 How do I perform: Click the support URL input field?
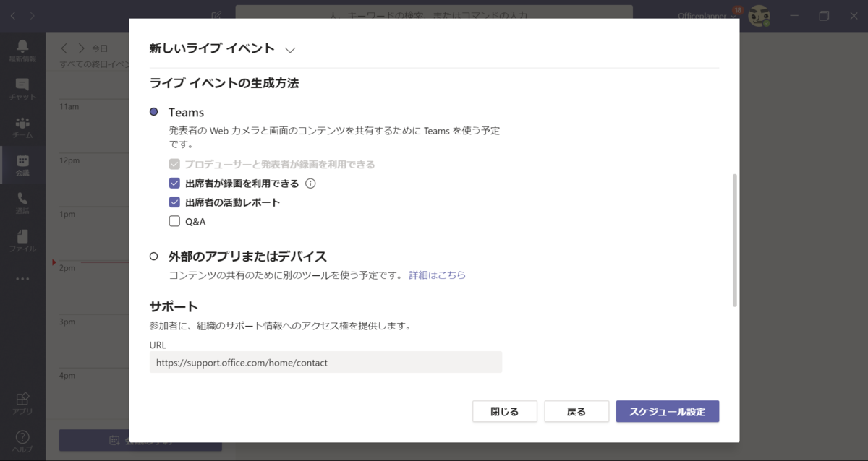pos(325,363)
